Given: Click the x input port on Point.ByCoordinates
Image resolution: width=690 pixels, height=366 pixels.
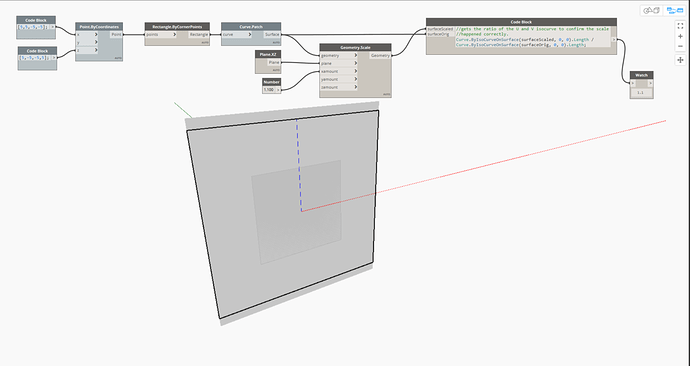Looking at the screenshot, I should 87,34.
